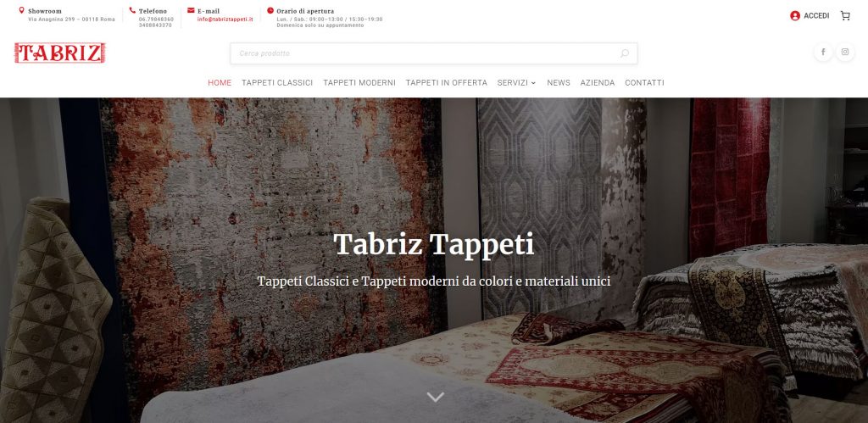Click the down chevron on hero image
The height and width of the screenshot is (423, 868).
[435, 397]
